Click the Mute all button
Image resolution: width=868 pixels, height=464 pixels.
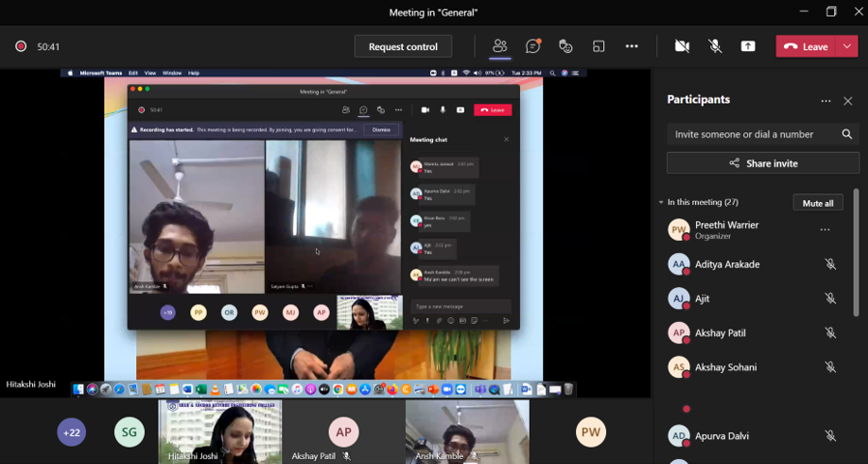pyautogui.click(x=818, y=203)
